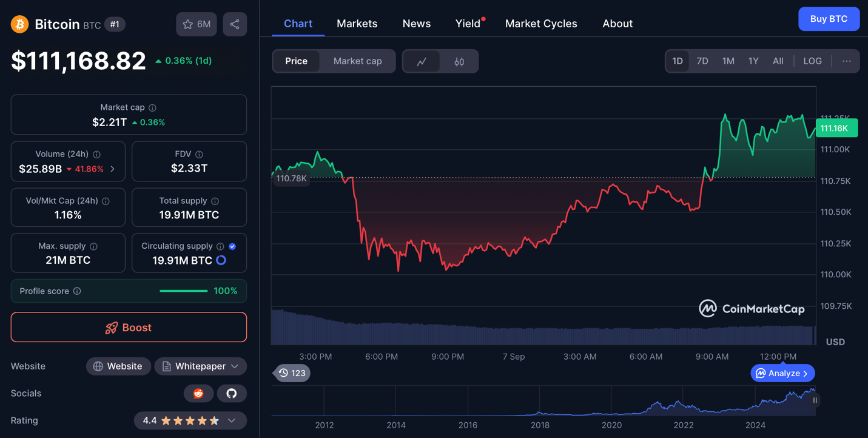The image size is (868, 438).
Task: Open Volume (24h) details chevron
Action: tap(113, 169)
